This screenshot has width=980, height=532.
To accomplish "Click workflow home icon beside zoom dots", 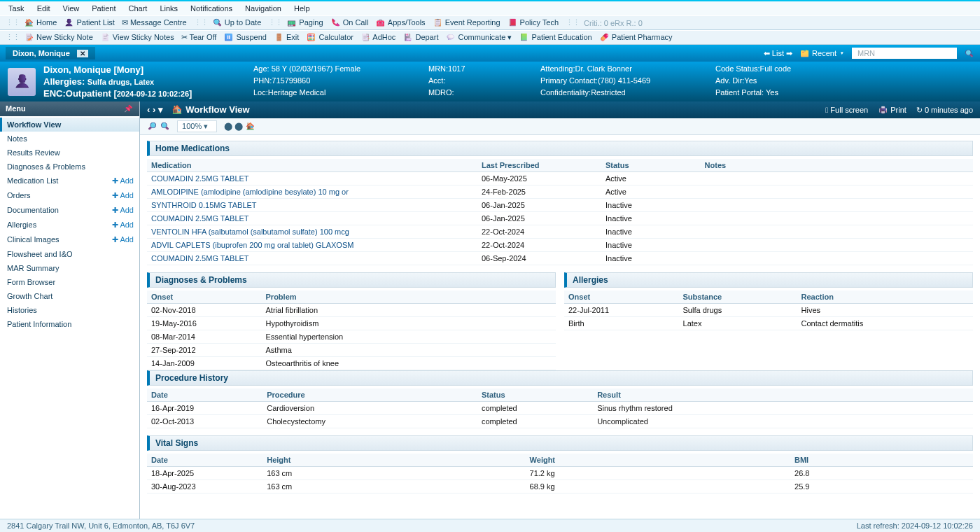I will click(250, 126).
